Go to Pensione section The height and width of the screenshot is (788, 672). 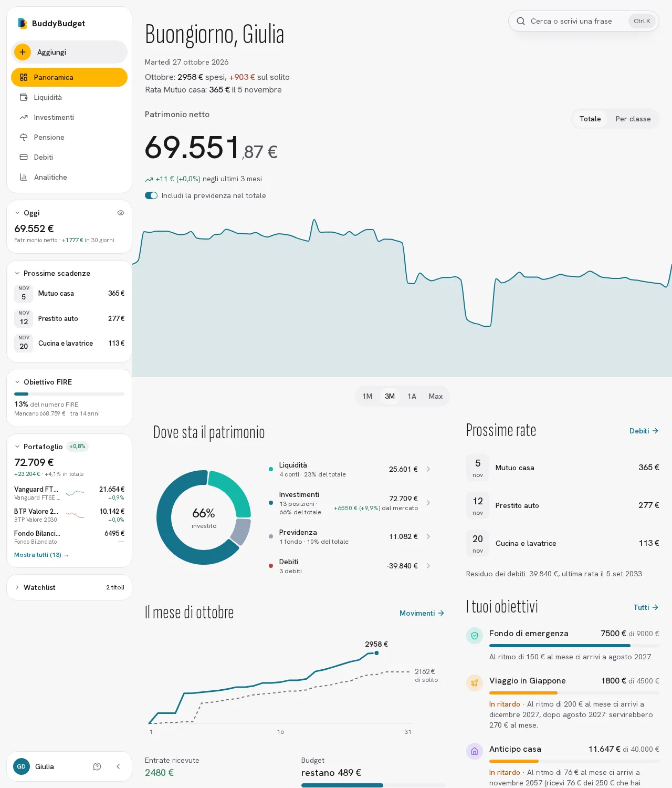pos(69,137)
